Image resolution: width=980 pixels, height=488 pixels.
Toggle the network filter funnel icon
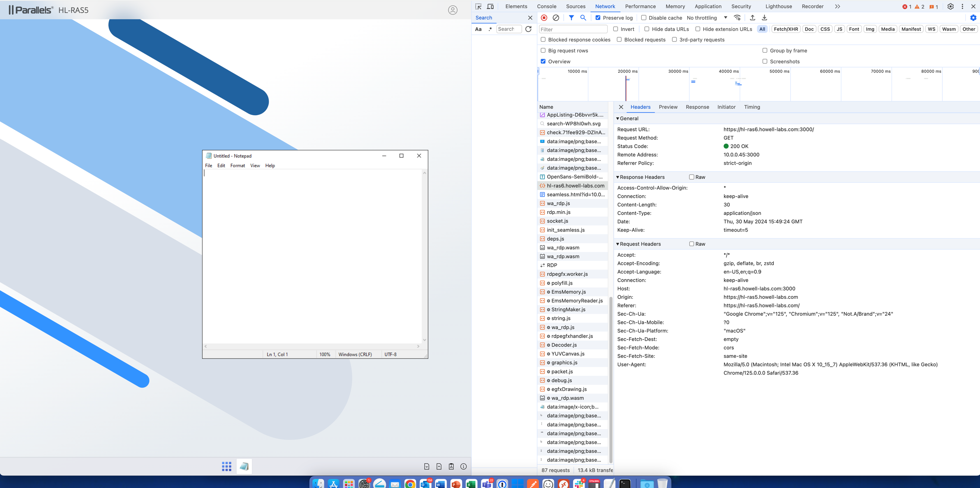click(571, 18)
